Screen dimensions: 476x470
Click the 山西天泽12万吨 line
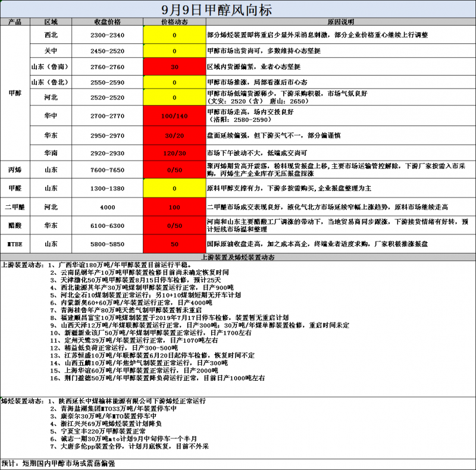[200, 325]
